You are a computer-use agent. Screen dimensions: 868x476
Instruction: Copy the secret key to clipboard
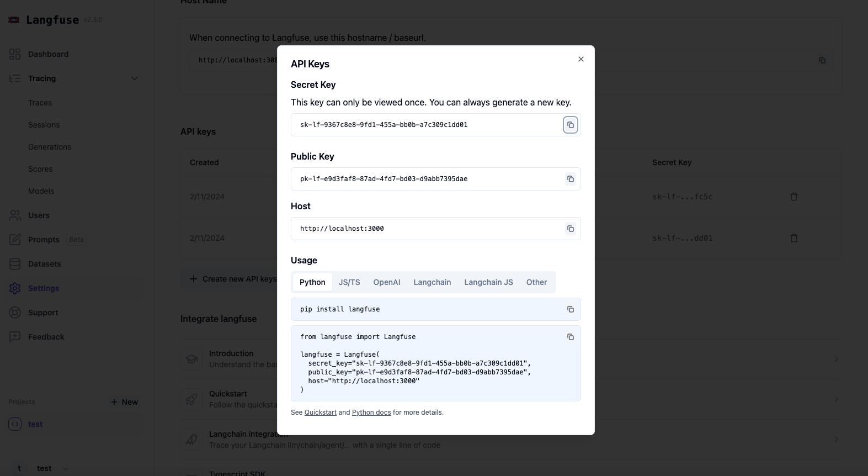point(571,125)
